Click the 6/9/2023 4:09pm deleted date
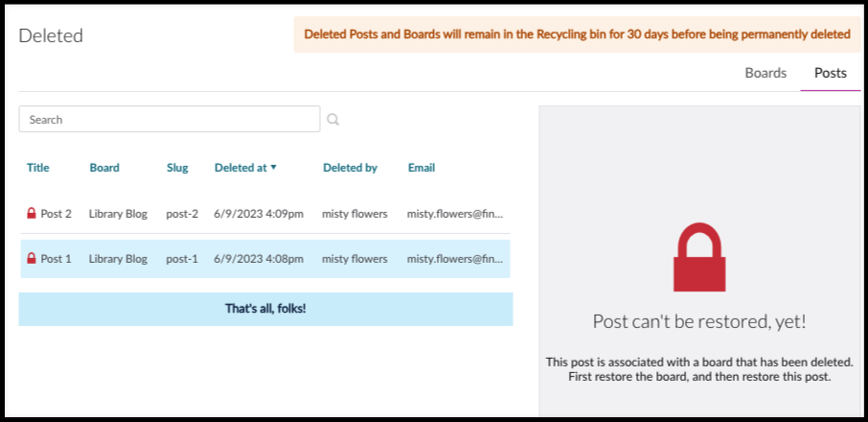The height and width of the screenshot is (422, 868). tap(259, 214)
